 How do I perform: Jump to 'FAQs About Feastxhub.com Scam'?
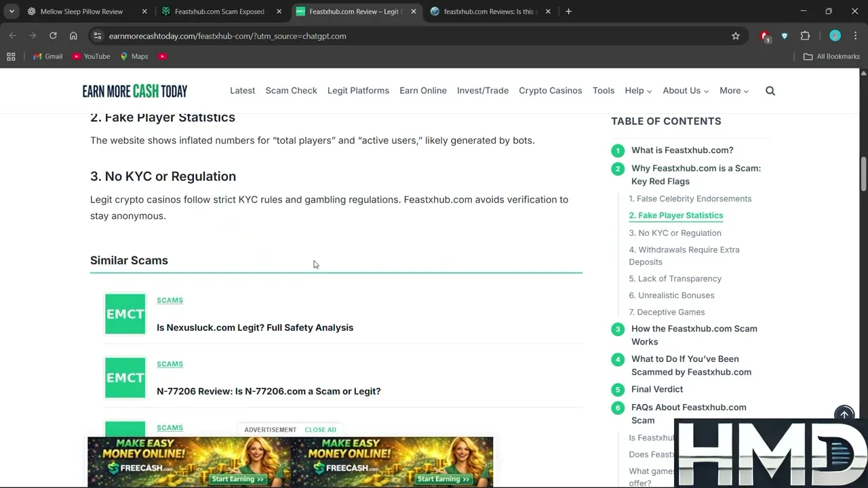[688, 413]
